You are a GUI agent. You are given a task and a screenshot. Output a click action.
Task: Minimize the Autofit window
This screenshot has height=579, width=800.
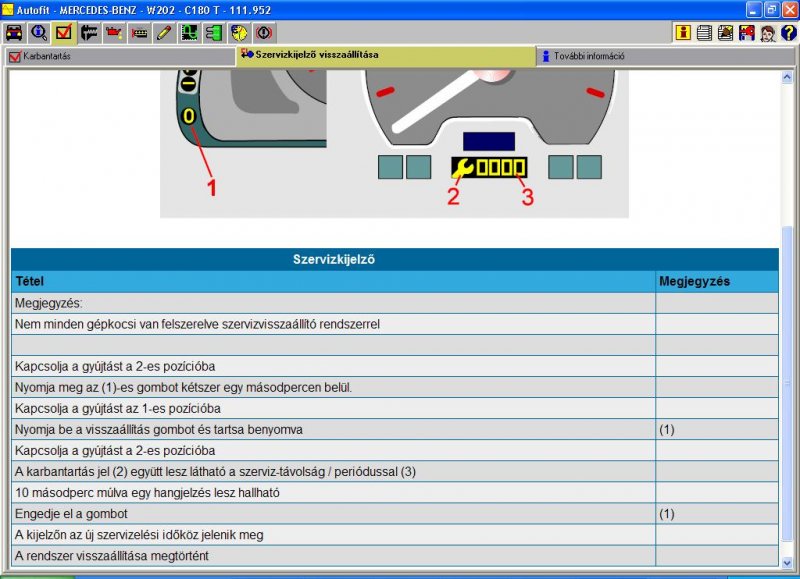pos(754,10)
